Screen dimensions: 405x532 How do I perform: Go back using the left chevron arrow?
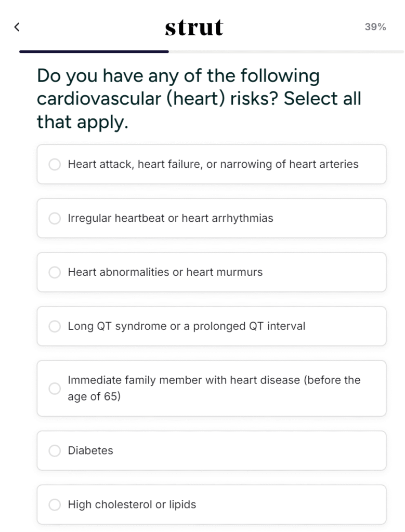coord(17,27)
